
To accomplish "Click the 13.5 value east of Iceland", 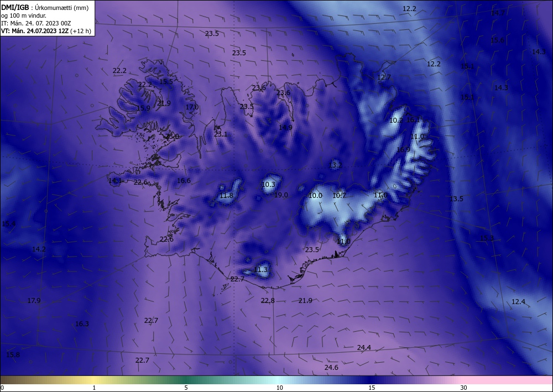I will (456, 199).
